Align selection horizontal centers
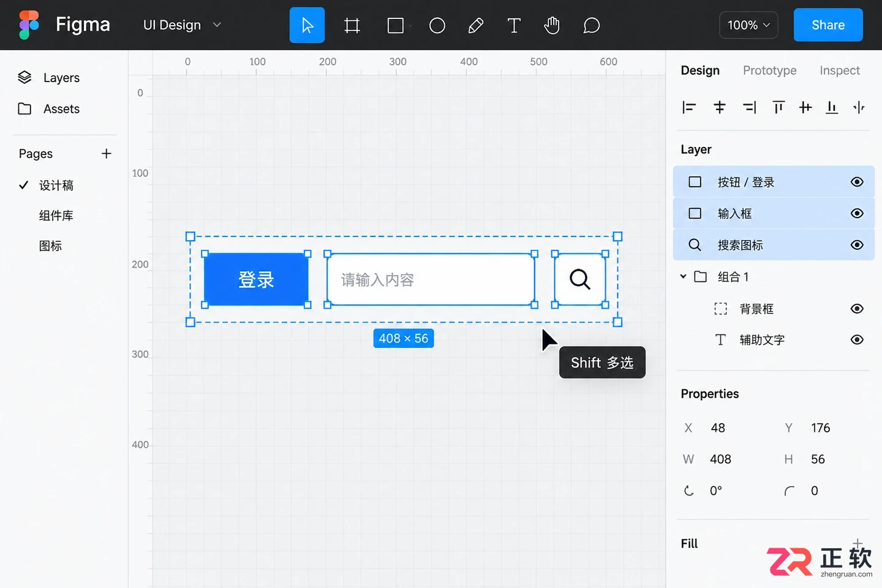Screen dimensions: 882x588 click(720, 108)
